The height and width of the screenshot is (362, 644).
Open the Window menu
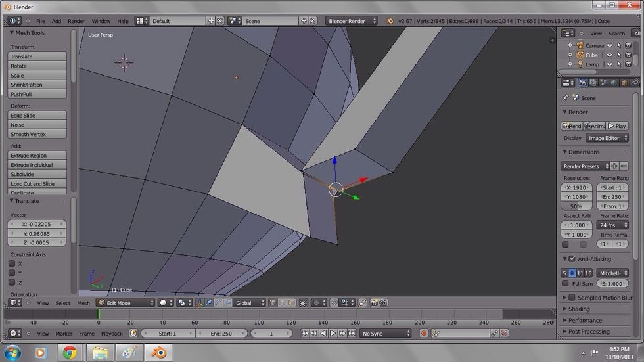tap(101, 21)
